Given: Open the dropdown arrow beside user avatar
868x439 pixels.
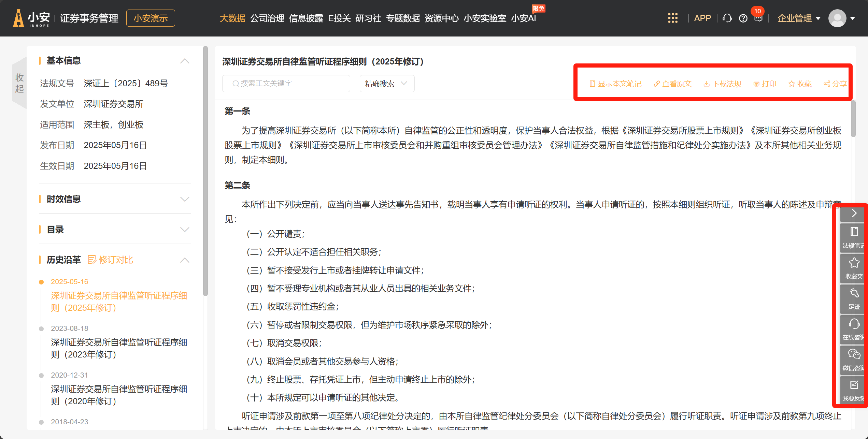Looking at the screenshot, I should point(853,18).
